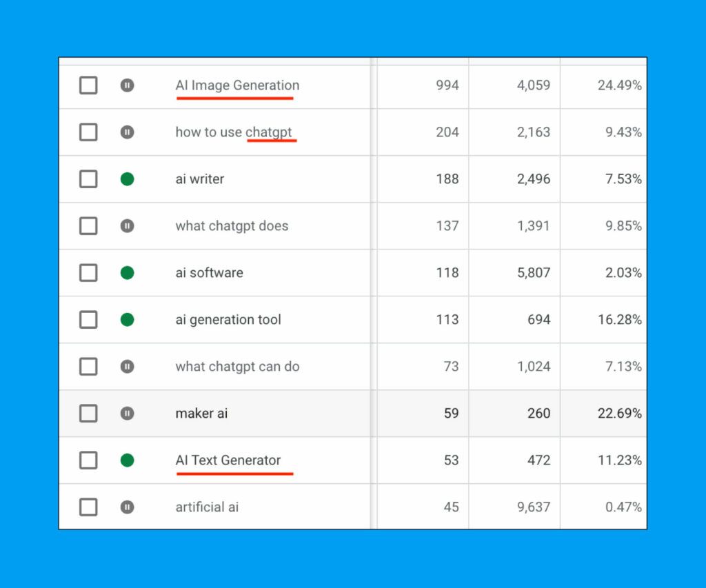Click the 0.47% rate cell
This screenshot has width=706, height=588.
tap(623, 507)
